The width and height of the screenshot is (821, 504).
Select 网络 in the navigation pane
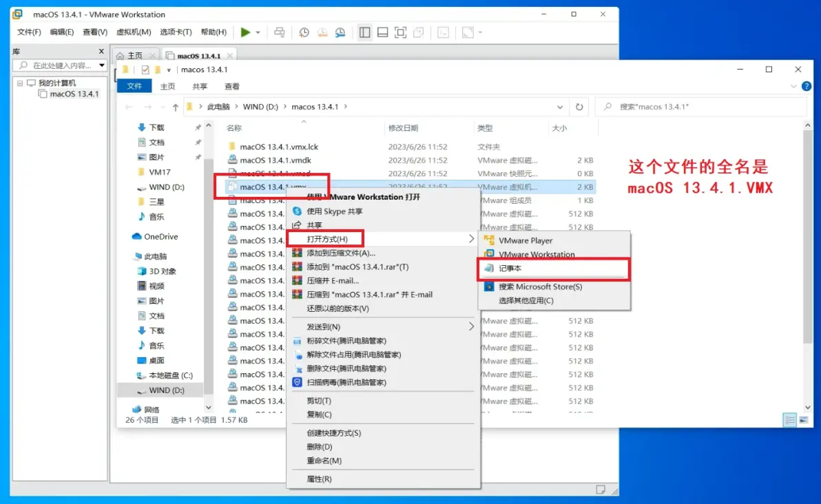[x=152, y=409]
